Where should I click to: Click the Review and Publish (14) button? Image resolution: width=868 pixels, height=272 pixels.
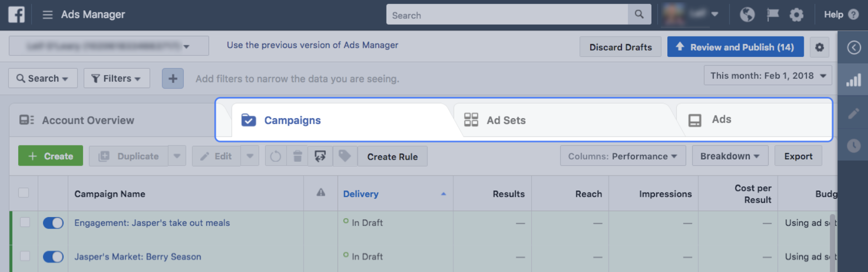tap(735, 47)
